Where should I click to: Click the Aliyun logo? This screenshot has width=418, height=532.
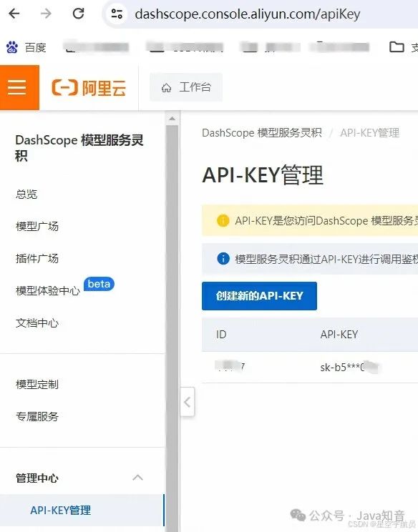(89, 87)
